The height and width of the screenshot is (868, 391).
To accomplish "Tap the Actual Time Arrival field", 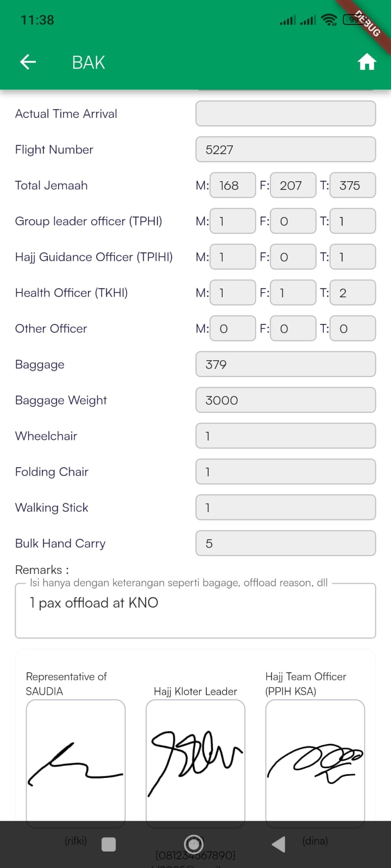I will pyautogui.click(x=285, y=114).
